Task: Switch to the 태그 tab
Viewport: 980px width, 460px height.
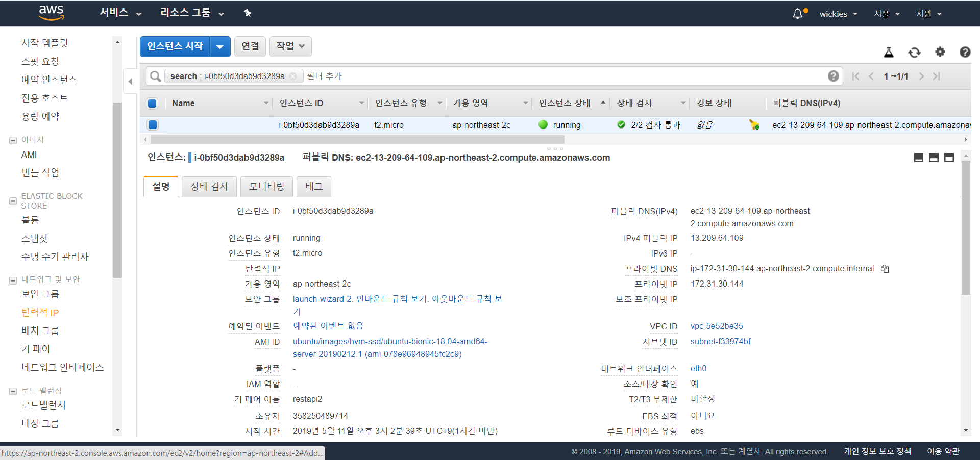Action: [x=314, y=187]
